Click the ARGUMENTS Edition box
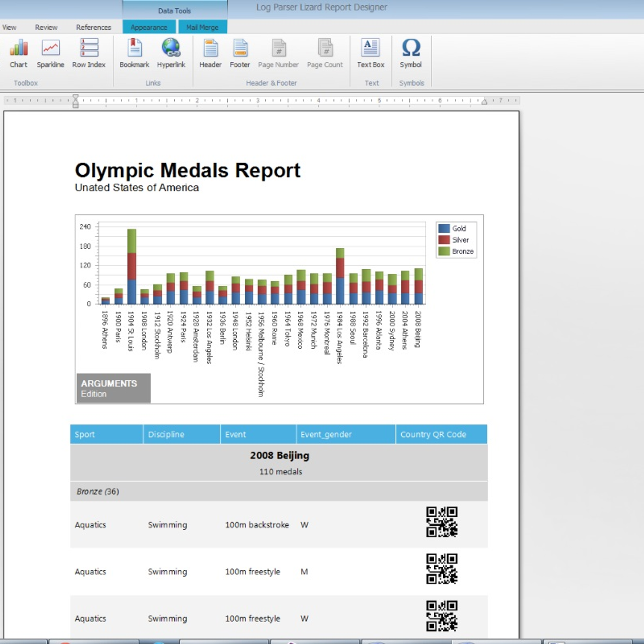 114,388
